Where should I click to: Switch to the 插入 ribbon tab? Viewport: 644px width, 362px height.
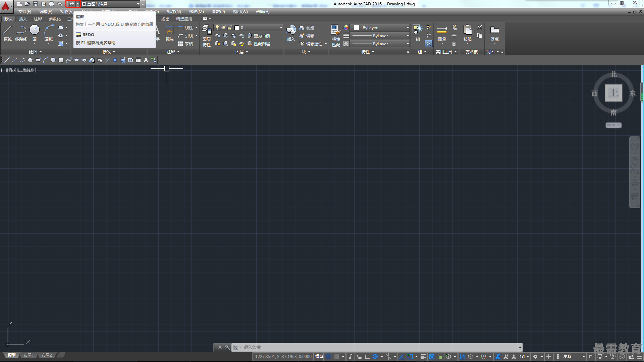23,19
